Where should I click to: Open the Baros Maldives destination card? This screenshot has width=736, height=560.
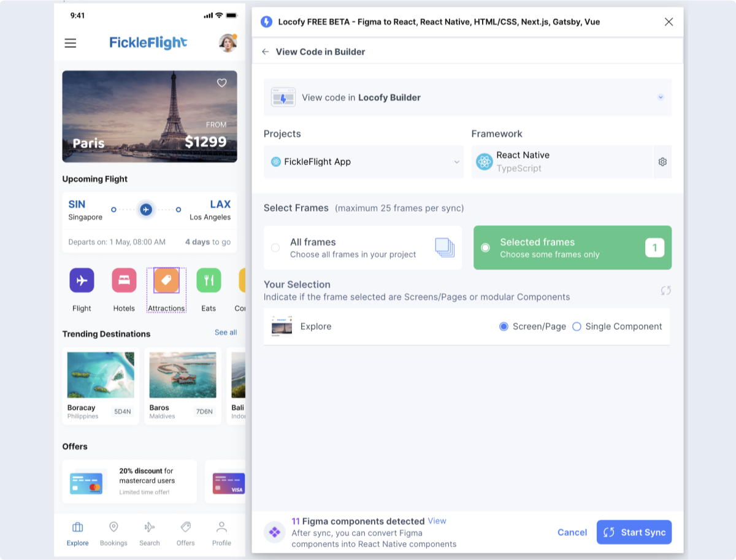click(x=183, y=386)
